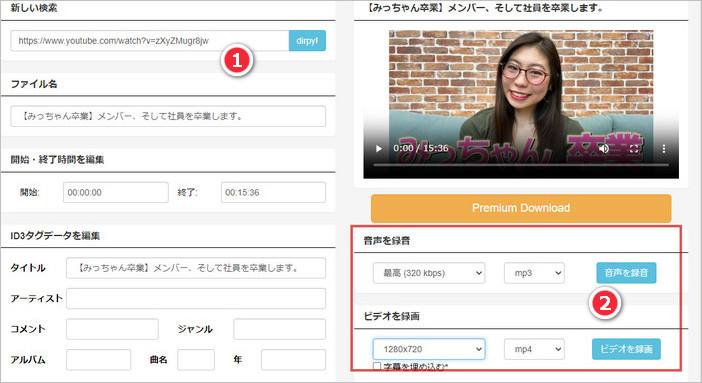Click the 新しい検索 heading
Viewport: 702px width, 383px height.
tap(34, 8)
